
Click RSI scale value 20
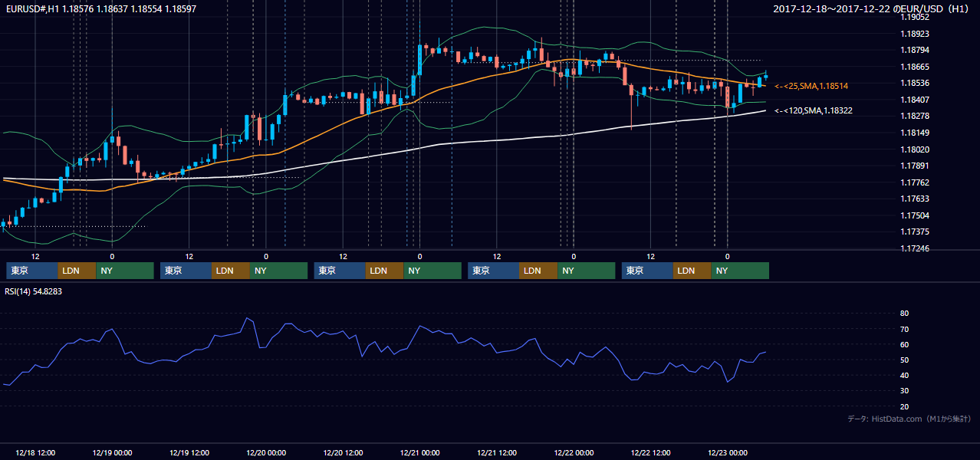click(904, 406)
